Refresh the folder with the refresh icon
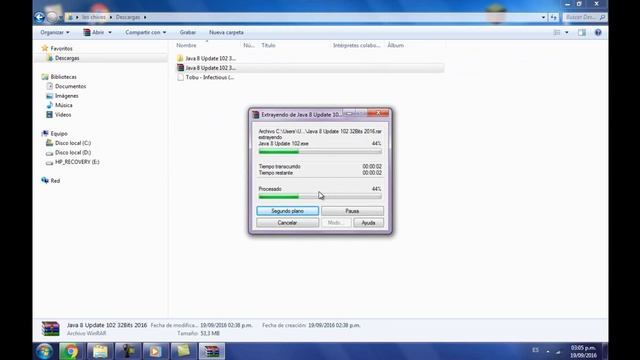640x360 pixels. tap(553, 17)
